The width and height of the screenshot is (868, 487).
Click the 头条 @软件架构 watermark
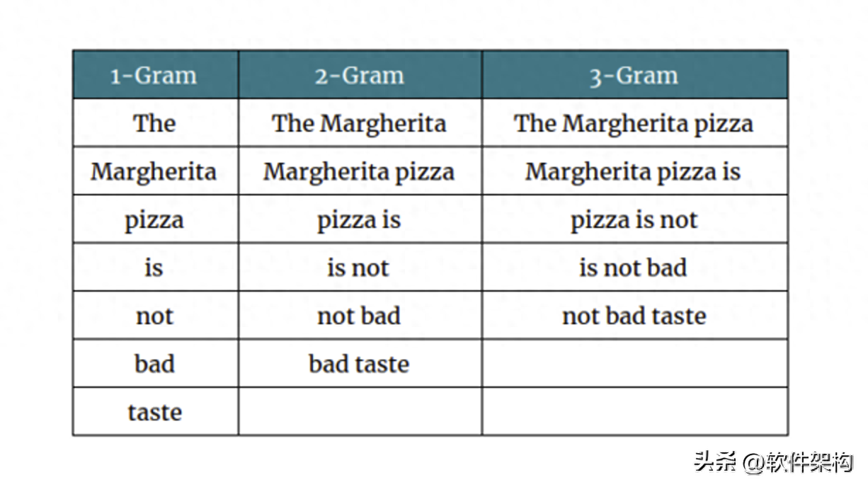(774, 462)
